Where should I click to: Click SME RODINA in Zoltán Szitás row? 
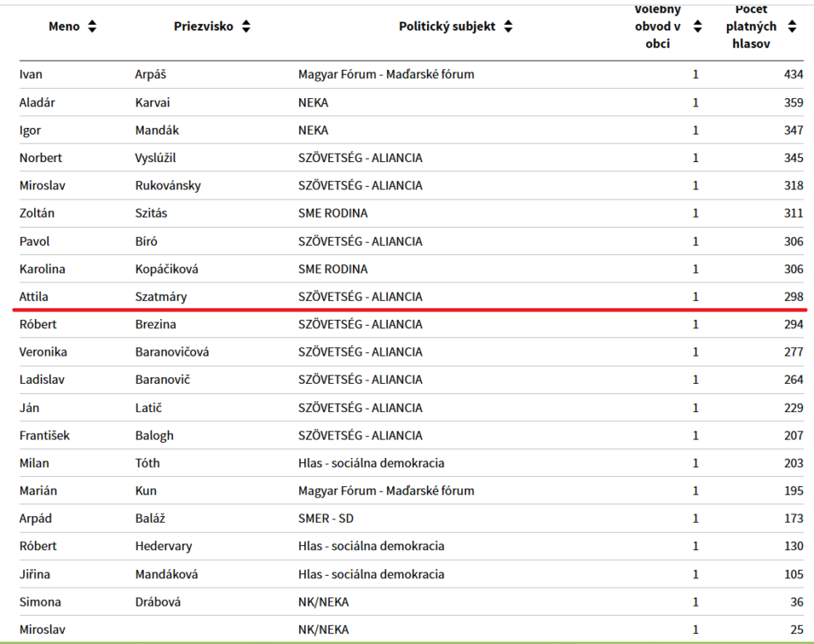(332, 214)
